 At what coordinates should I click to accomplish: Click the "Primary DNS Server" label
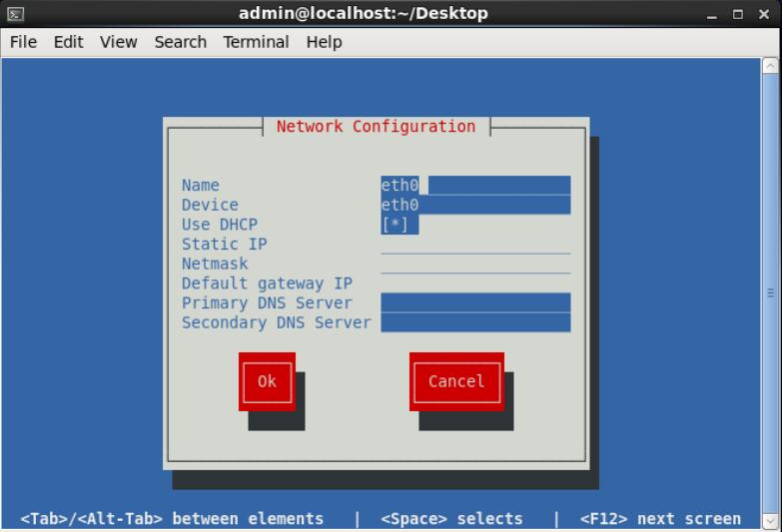pos(267,302)
